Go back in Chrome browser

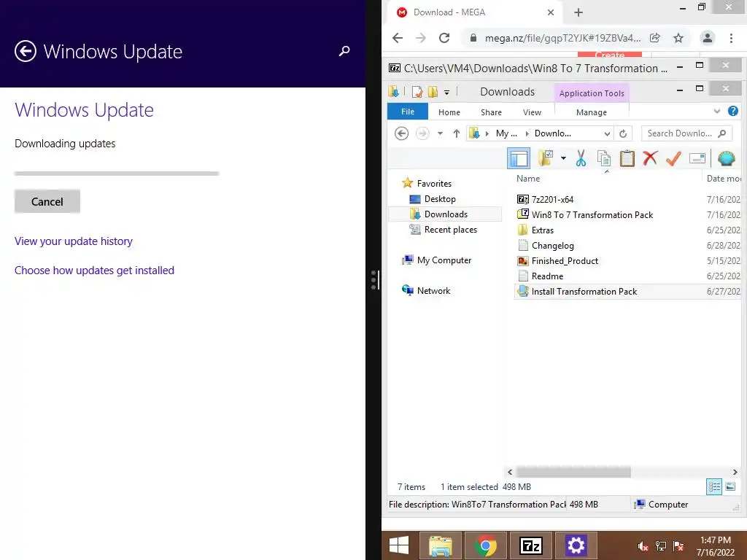398,38
